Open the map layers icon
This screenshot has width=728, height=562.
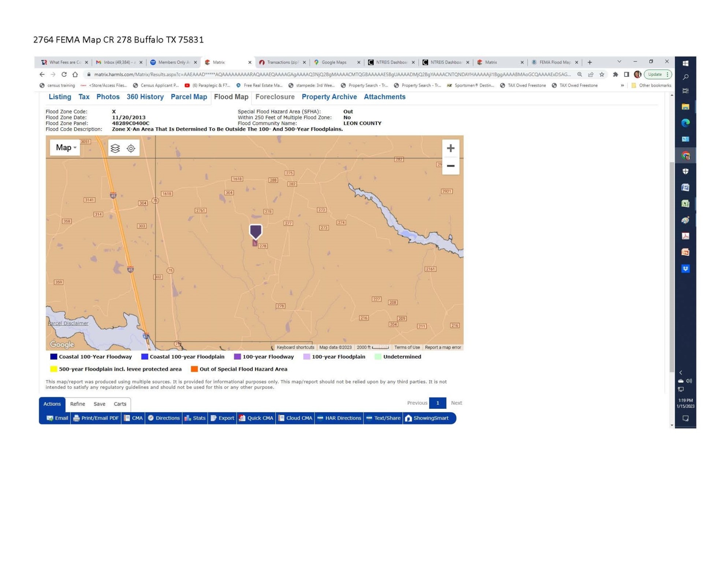point(115,148)
